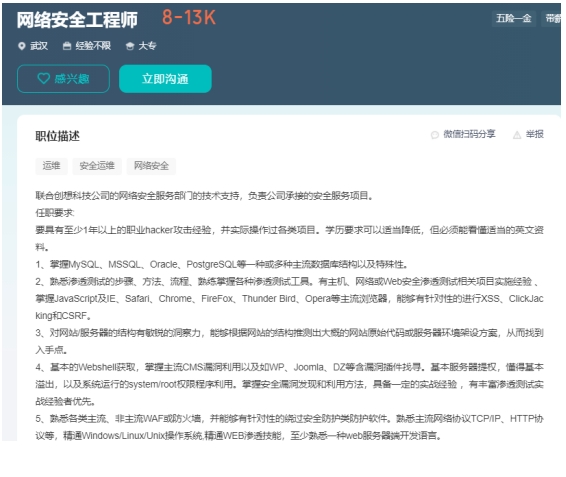Click the warning triangle report icon
Image resolution: width=566 pixels, height=477 pixels.
coord(517,135)
